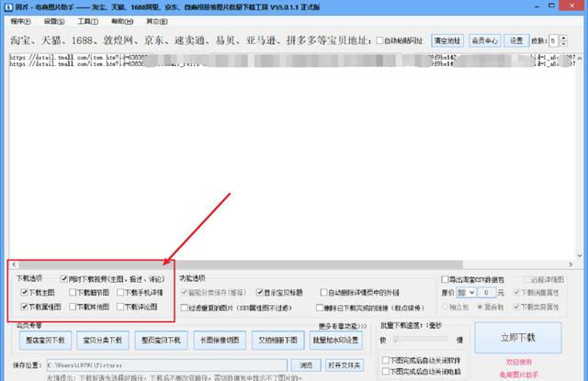588x381 pixels.
Task: Enable 导出淘宝CSV数据包 checkbox
Action: (445, 279)
